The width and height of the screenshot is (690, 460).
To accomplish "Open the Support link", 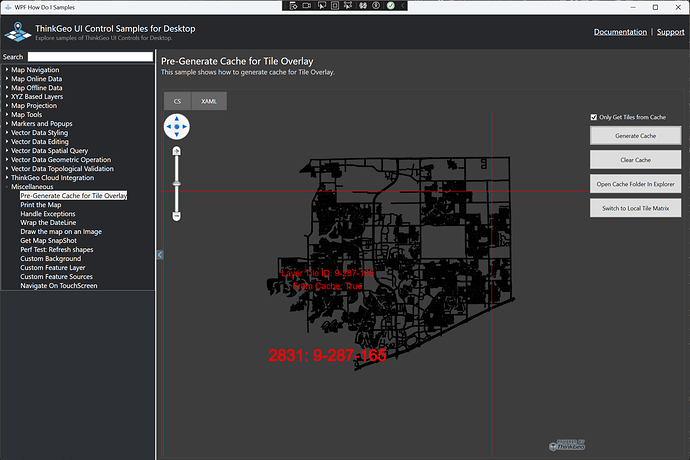I will [x=671, y=32].
